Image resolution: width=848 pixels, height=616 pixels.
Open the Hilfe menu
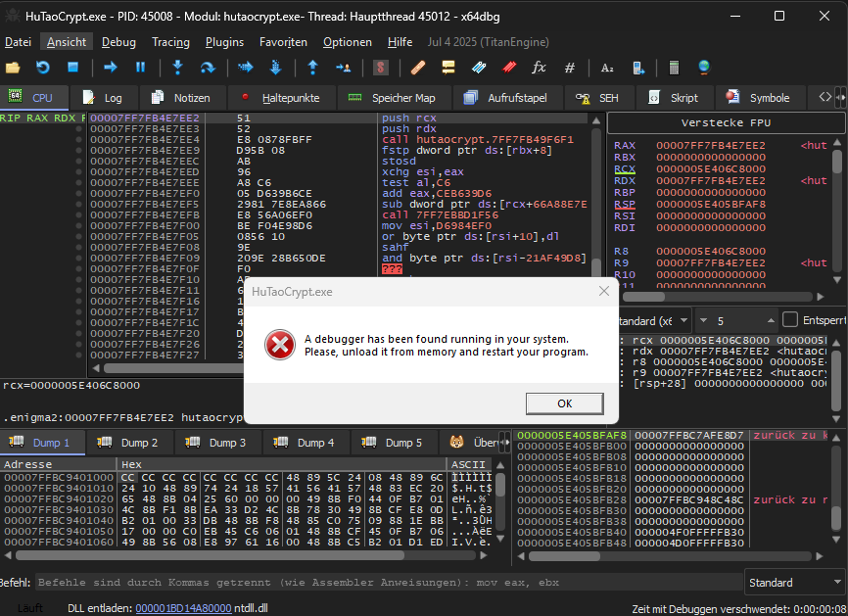click(x=400, y=42)
